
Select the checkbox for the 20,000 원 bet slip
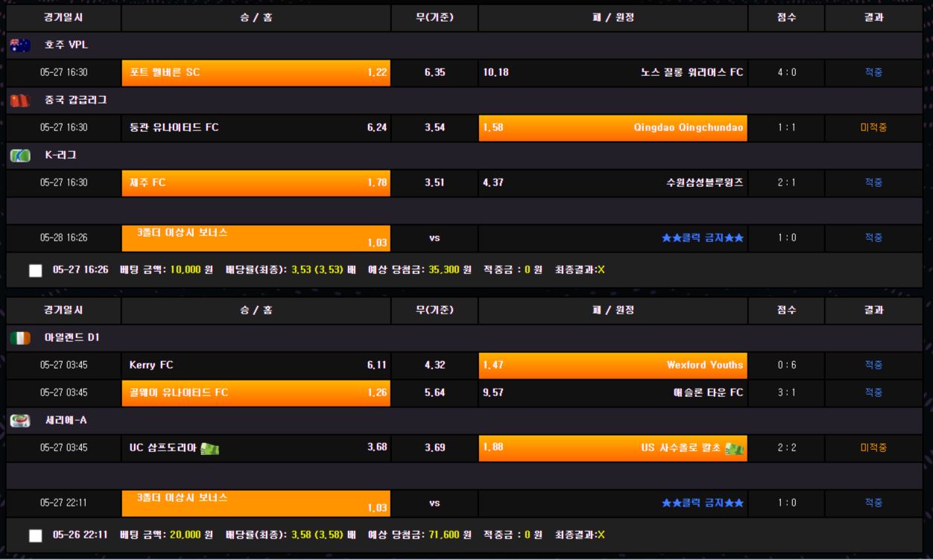[x=35, y=535]
